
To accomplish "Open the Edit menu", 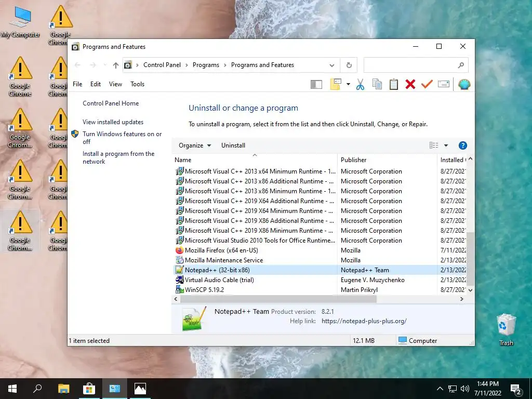I will (x=96, y=84).
